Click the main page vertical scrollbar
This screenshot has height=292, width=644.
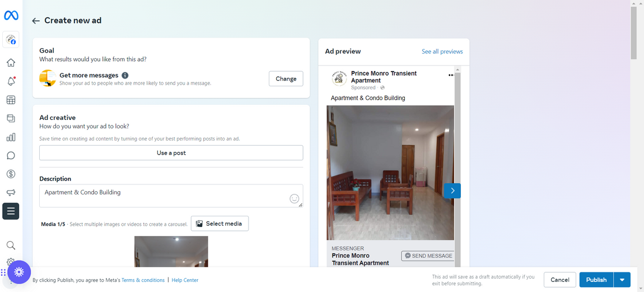tap(634, 33)
